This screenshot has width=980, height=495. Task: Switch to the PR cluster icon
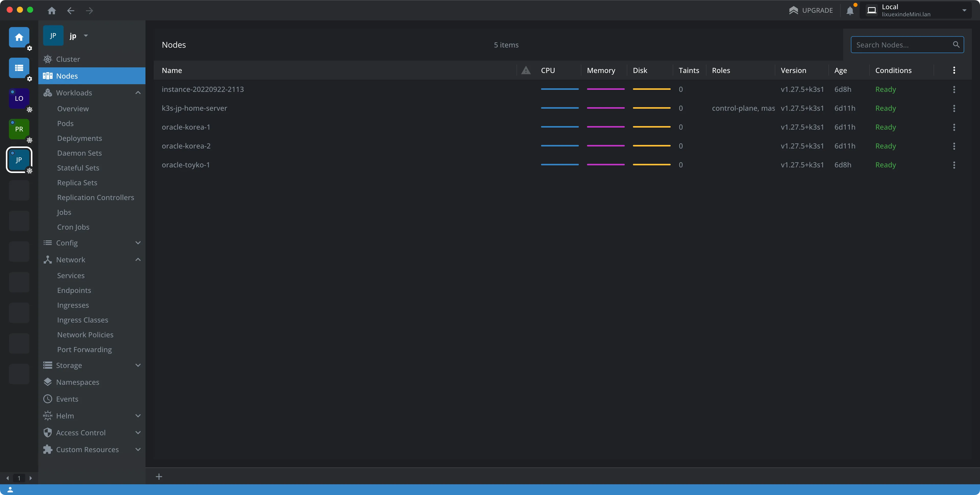[x=19, y=129]
